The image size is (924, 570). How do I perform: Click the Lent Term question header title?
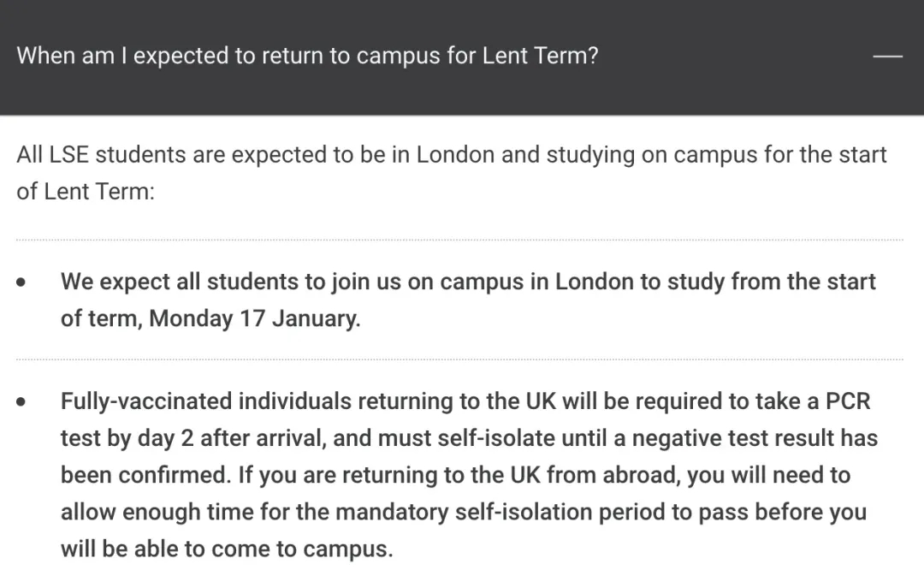[307, 56]
